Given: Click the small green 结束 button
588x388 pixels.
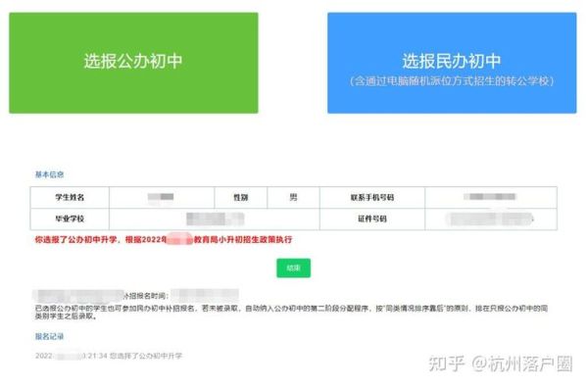Looking at the screenshot, I should coord(293,268).
